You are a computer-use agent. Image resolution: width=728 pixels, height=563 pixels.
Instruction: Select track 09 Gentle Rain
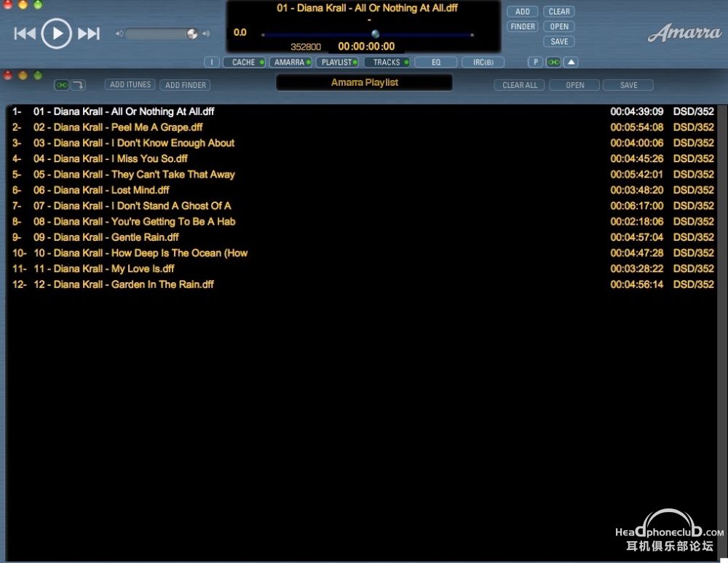coord(362,237)
